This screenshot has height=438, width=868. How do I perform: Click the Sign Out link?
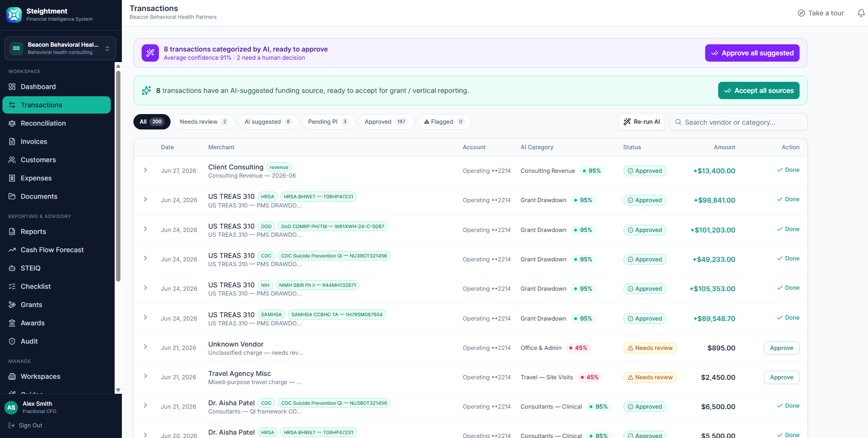coord(26,425)
